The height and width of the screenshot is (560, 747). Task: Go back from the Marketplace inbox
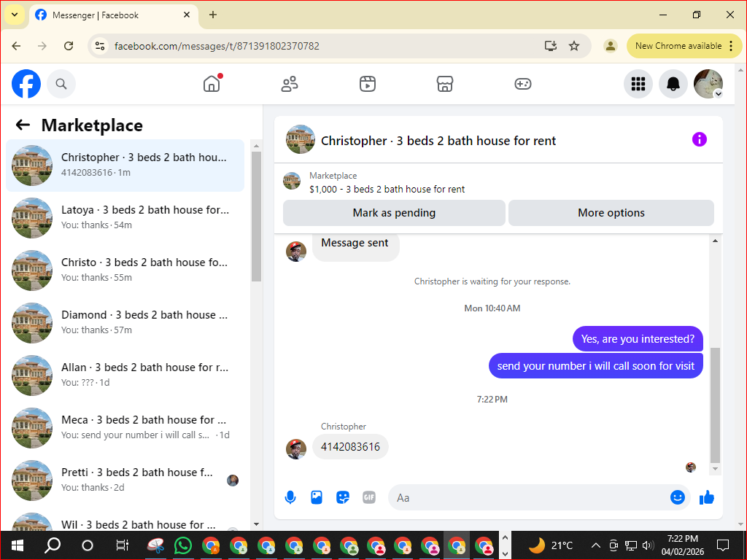(23, 125)
